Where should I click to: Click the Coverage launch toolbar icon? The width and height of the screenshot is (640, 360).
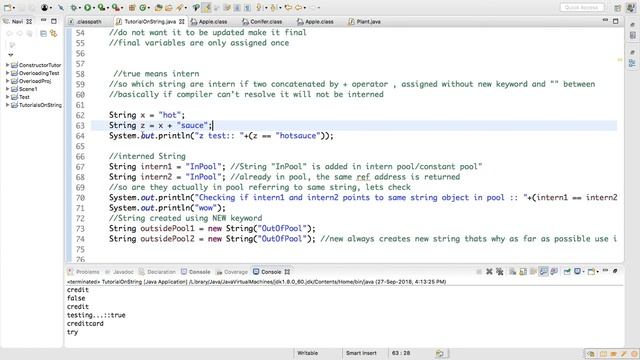(102, 7)
